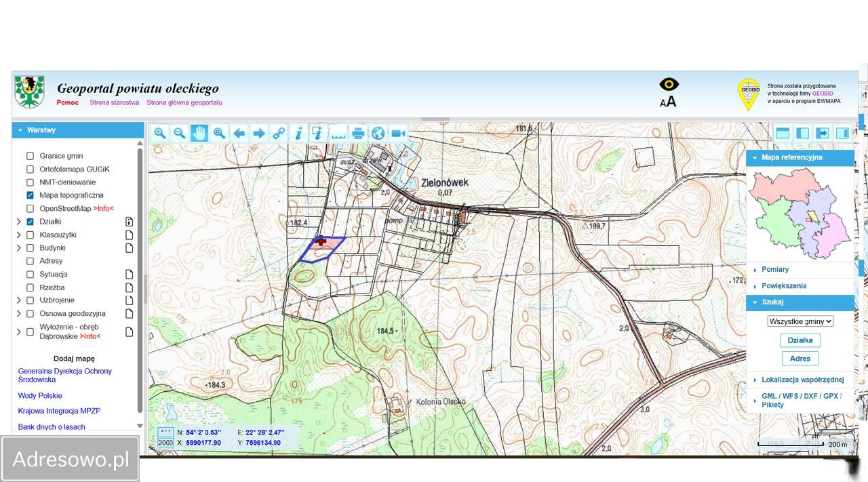Select the measure ruler tool
The width and height of the screenshot is (868, 482).
338,133
